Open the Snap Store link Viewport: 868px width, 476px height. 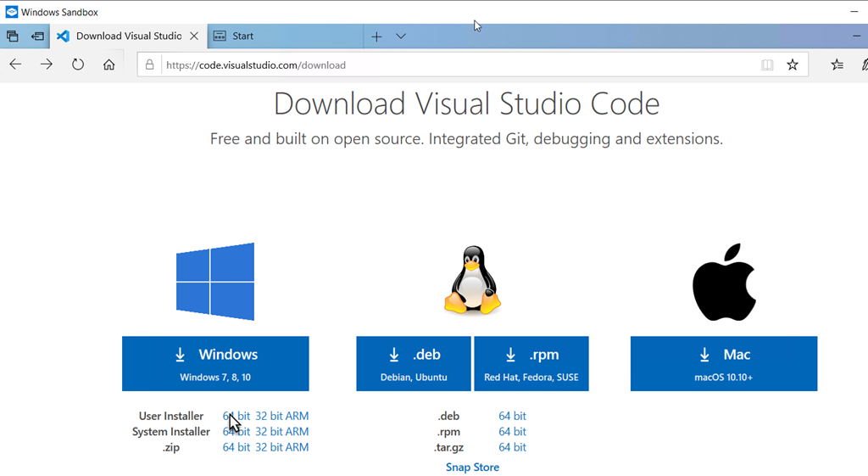[x=472, y=468]
